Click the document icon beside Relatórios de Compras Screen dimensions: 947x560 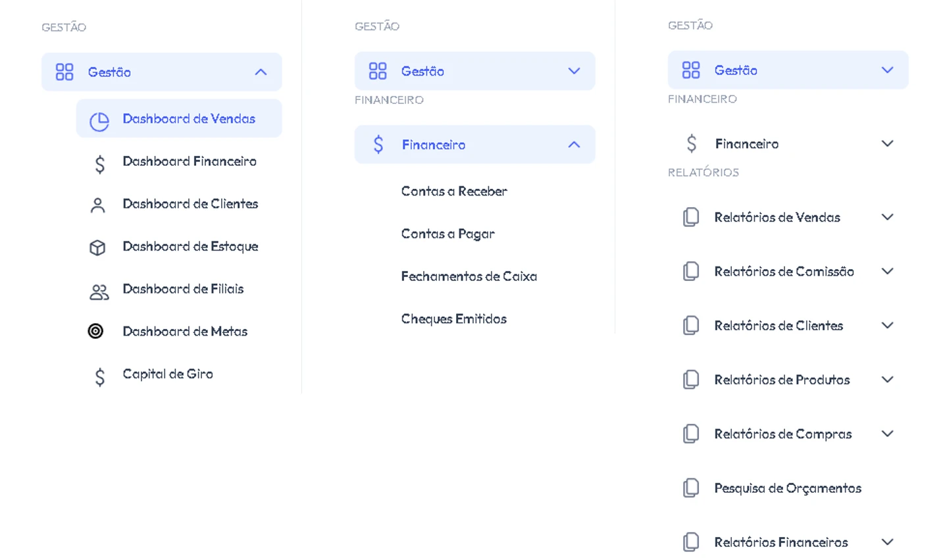click(x=691, y=434)
